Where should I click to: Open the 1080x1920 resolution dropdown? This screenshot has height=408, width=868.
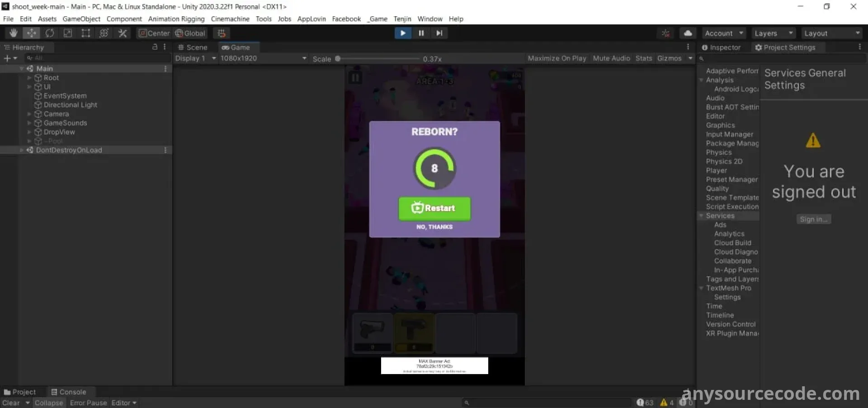263,58
